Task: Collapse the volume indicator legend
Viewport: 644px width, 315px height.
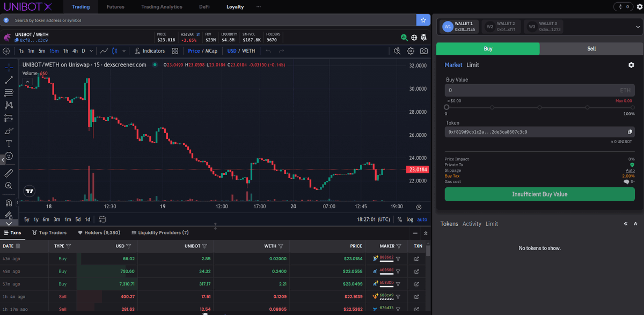Action: pyautogui.click(x=27, y=82)
